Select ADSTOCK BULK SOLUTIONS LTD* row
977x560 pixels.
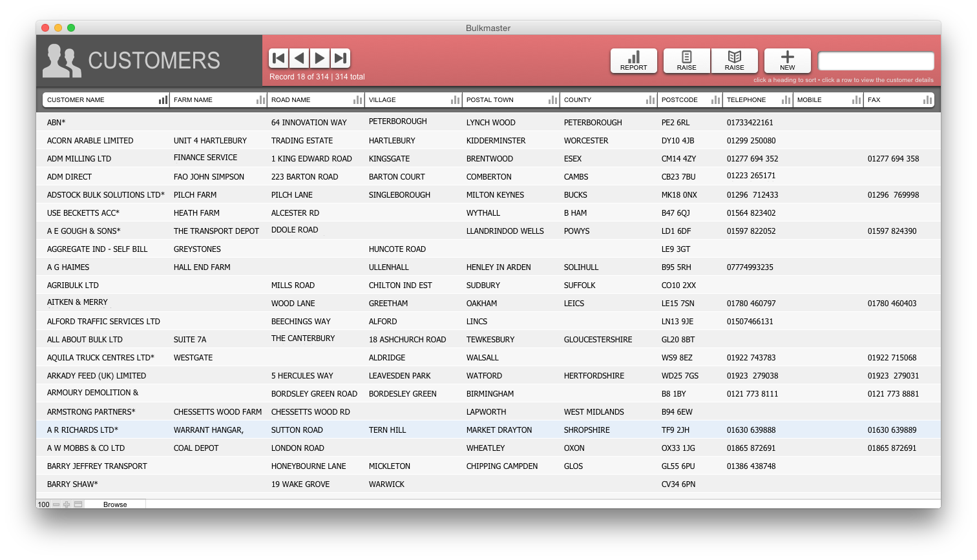pos(488,194)
